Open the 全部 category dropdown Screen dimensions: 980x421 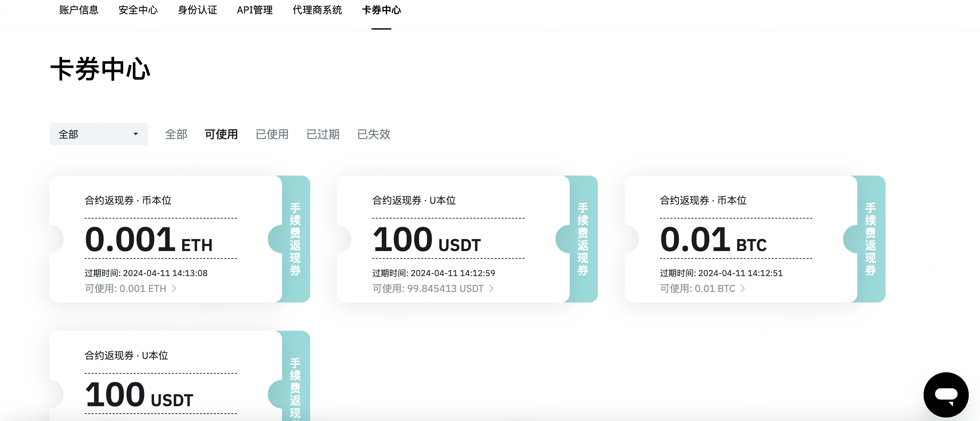pos(98,134)
